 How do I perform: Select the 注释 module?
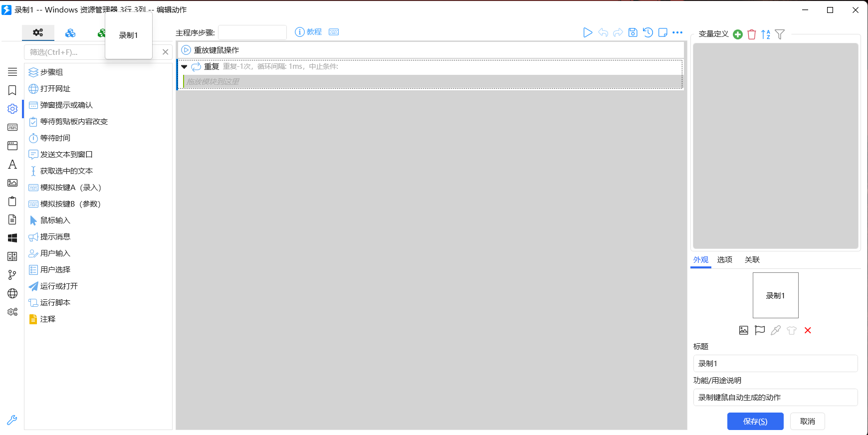click(x=98, y=319)
